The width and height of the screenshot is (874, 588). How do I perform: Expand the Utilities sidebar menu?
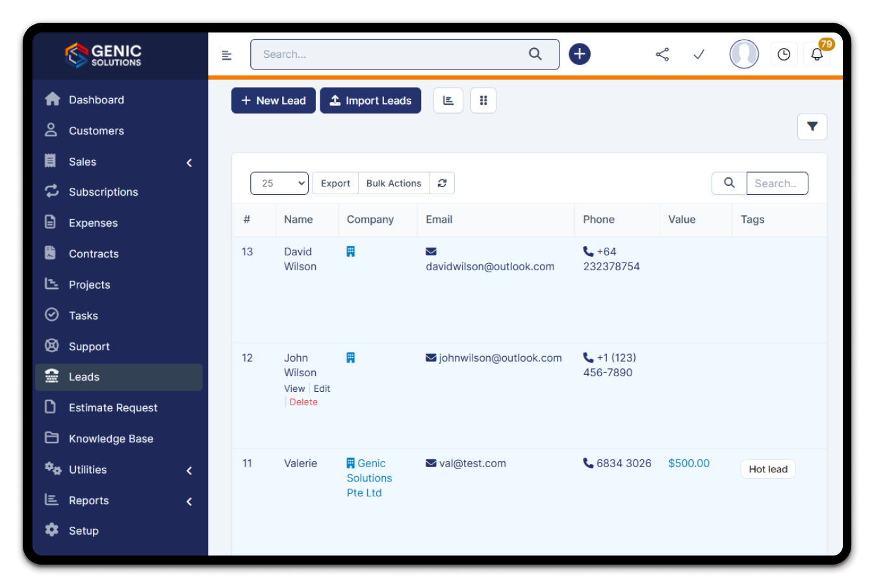pos(118,470)
